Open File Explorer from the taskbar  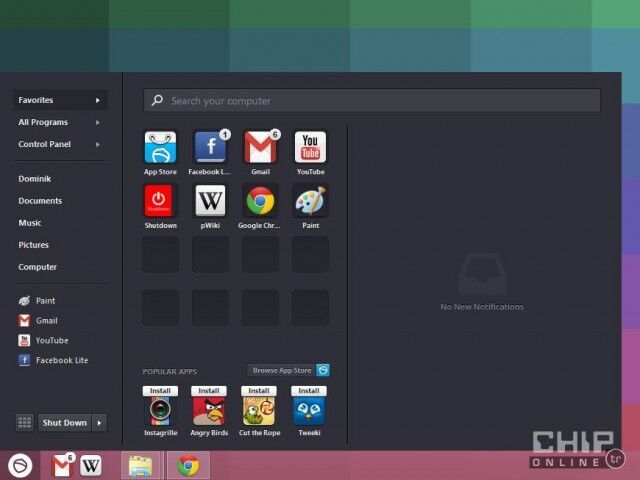tap(140, 465)
